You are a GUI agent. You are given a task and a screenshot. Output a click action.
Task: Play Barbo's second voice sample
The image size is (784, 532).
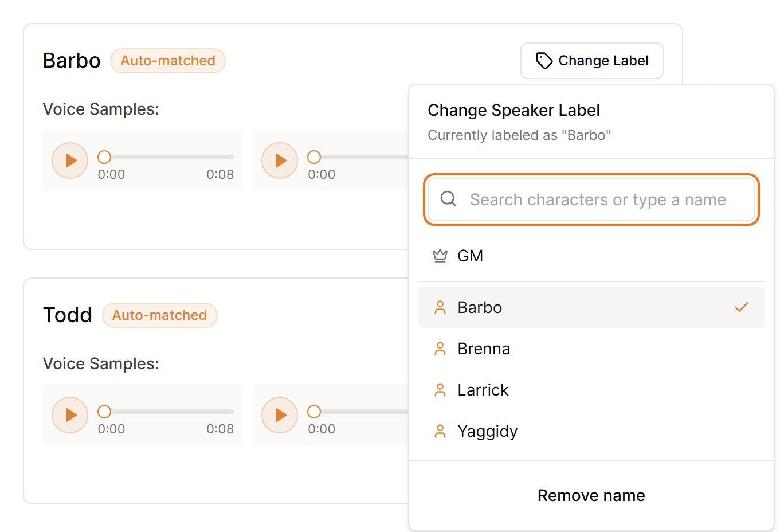click(280, 161)
